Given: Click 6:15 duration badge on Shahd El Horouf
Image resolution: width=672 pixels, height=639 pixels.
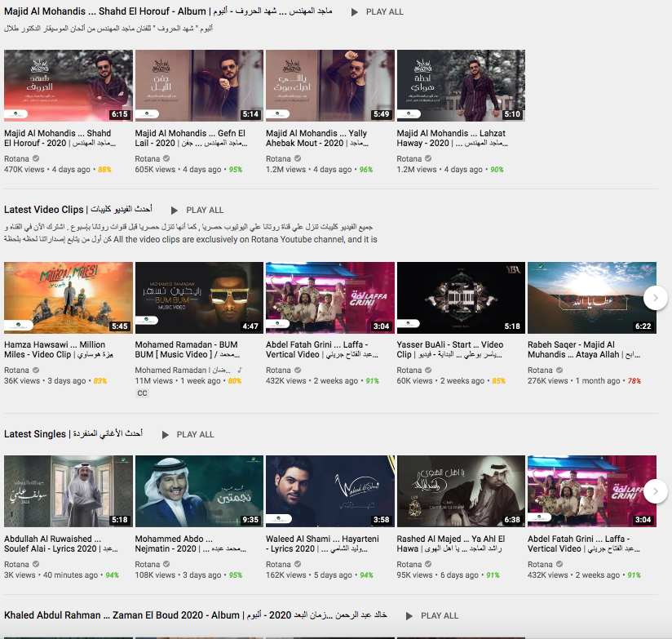Looking at the screenshot, I should click(120, 114).
